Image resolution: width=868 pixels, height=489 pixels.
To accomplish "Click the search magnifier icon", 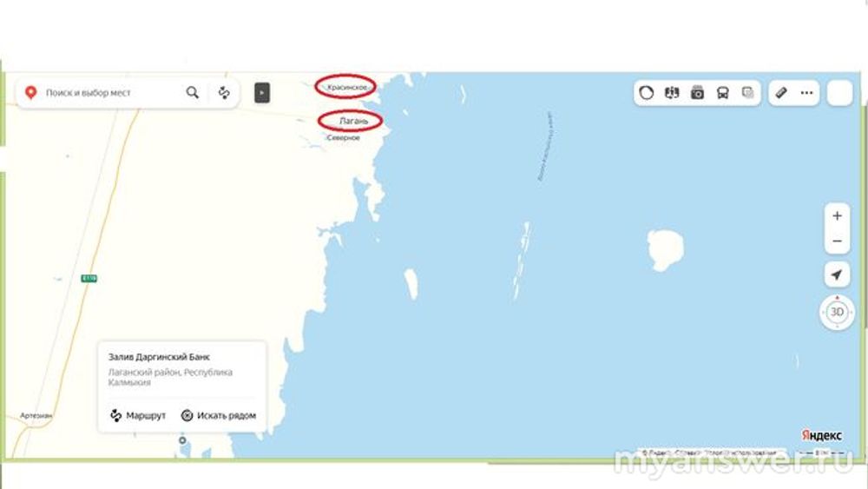I will 192,92.
